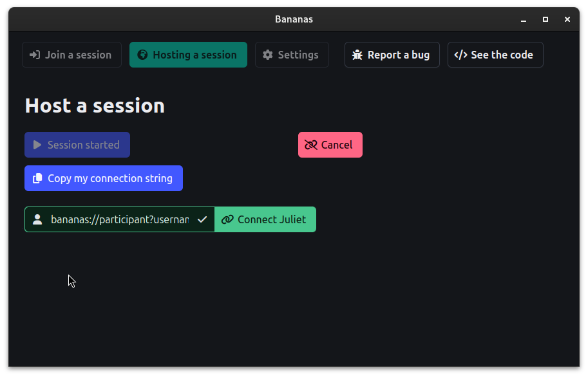Click the bug icon on Report a bug
Screen dimensions: 588x377
[357, 55]
